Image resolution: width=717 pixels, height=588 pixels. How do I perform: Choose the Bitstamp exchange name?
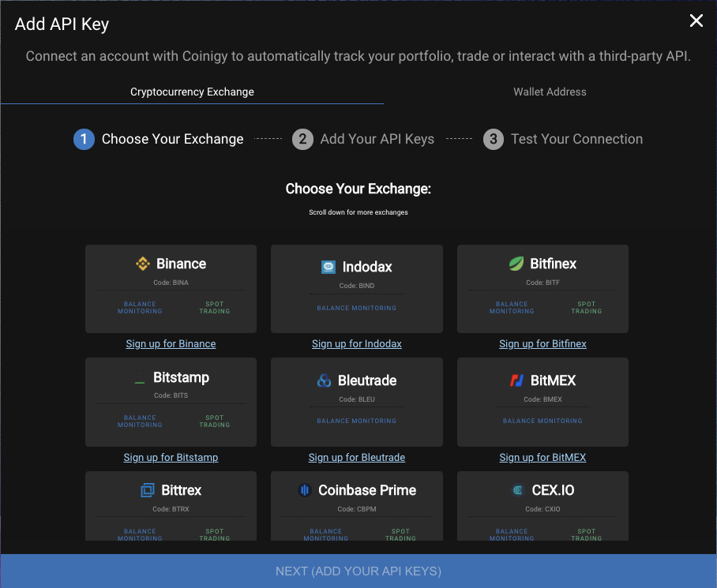[x=181, y=377]
